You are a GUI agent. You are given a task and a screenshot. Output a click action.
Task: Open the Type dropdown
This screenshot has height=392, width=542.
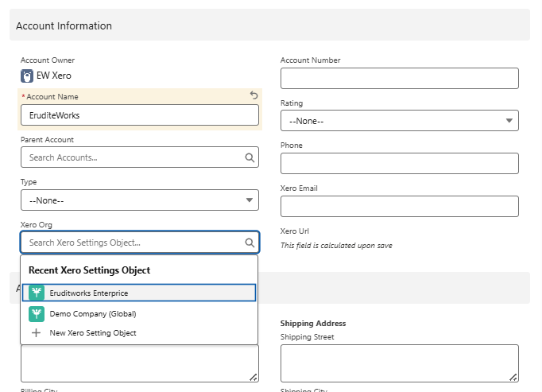pyautogui.click(x=140, y=200)
